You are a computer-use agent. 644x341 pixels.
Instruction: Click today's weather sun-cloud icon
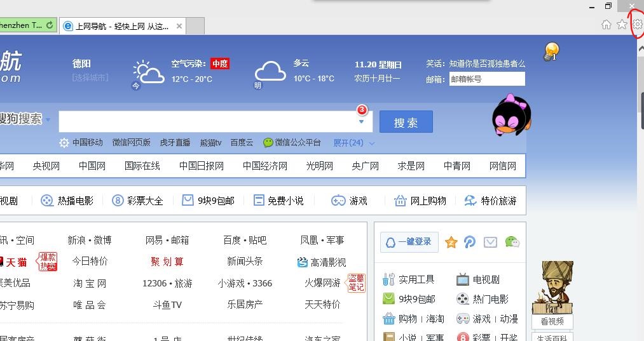[148, 73]
